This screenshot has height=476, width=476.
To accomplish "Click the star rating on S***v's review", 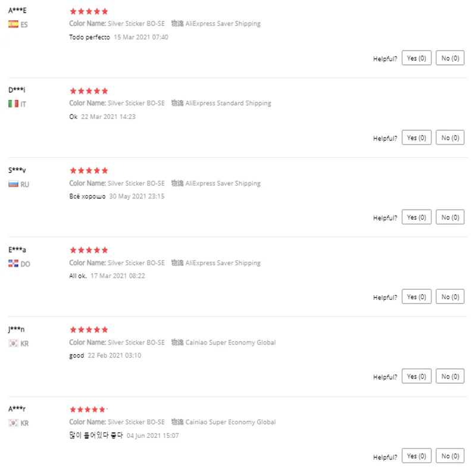I will pyautogui.click(x=89, y=171).
